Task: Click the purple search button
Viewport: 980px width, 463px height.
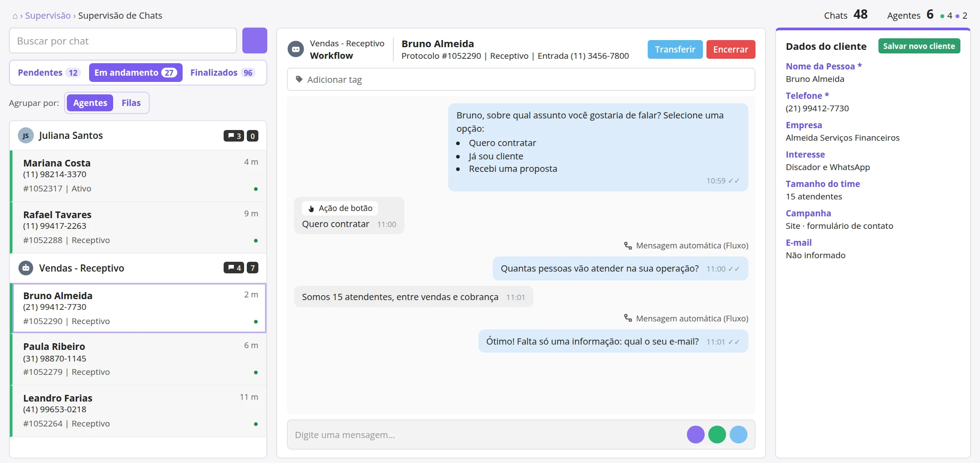Action: 255,41
